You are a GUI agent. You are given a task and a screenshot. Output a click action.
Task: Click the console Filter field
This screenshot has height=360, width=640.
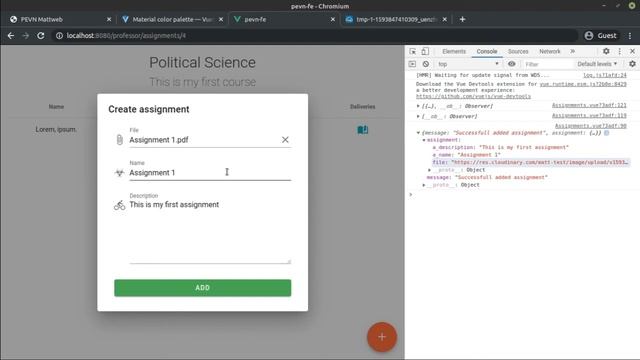click(548, 64)
